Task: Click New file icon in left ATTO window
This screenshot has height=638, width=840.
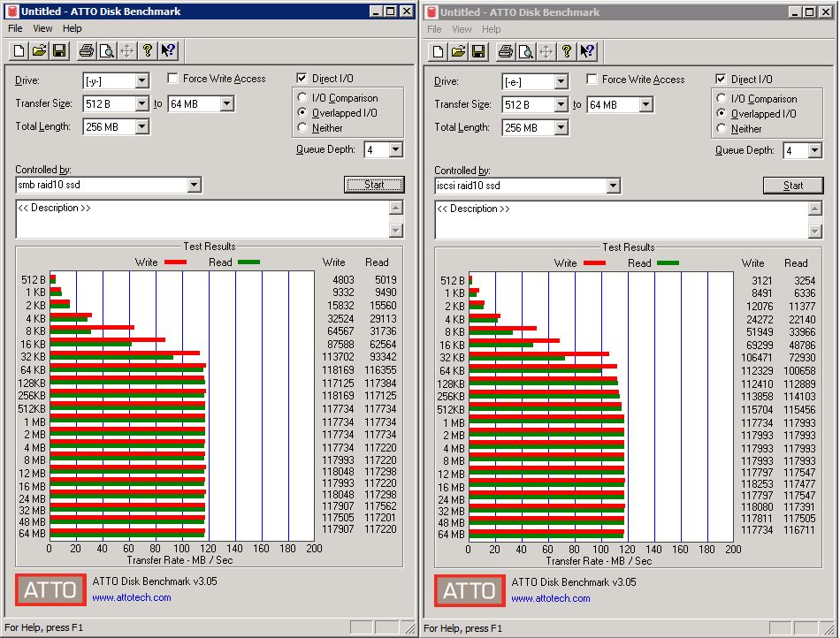Action: [x=19, y=51]
